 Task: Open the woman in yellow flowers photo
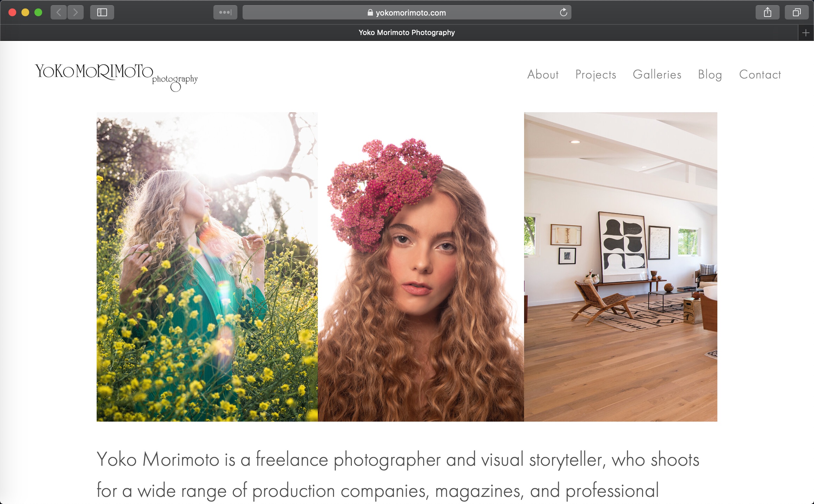click(207, 267)
